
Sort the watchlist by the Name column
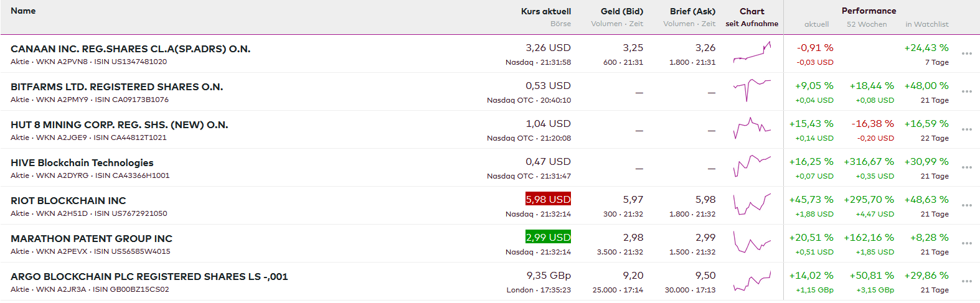click(23, 11)
